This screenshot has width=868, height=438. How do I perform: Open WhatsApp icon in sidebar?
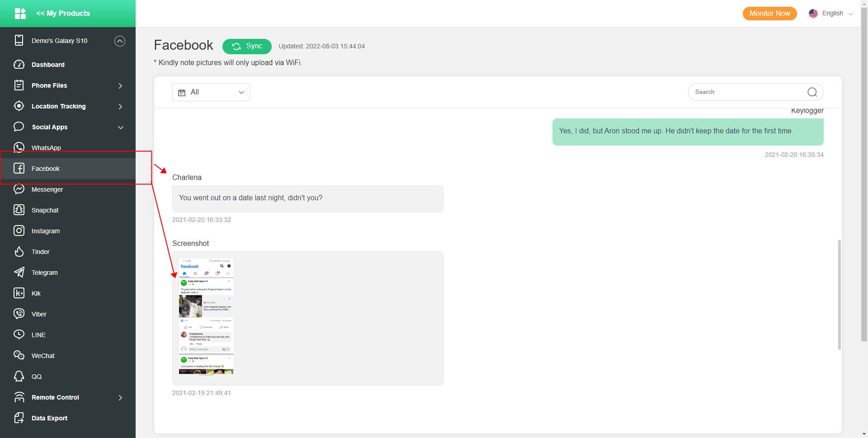[19, 147]
